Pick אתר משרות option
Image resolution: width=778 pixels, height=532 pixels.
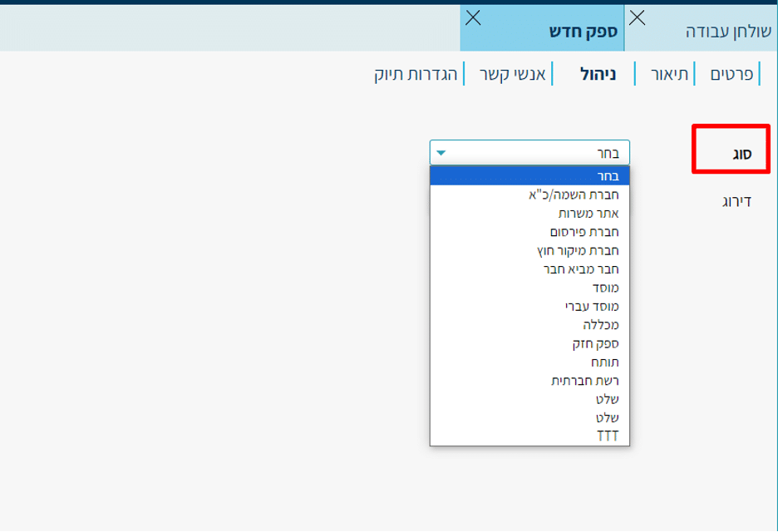coord(529,213)
